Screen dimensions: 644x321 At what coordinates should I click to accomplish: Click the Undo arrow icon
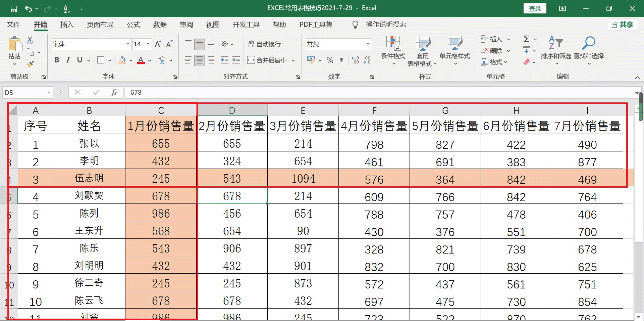tap(29, 9)
